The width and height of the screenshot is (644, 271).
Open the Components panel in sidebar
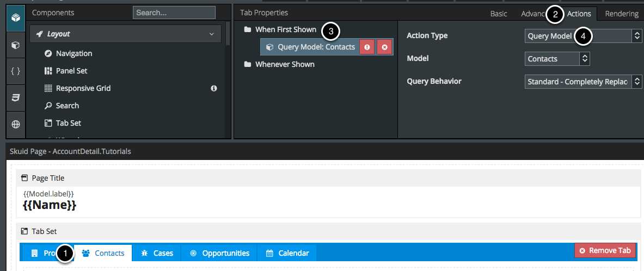tap(16, 18)
